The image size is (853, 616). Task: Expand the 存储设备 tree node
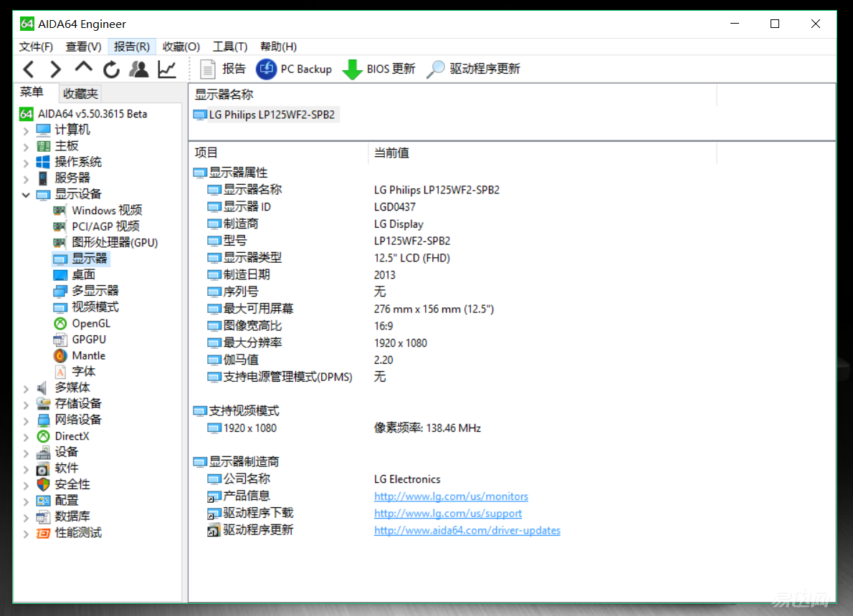coord(26,405)
